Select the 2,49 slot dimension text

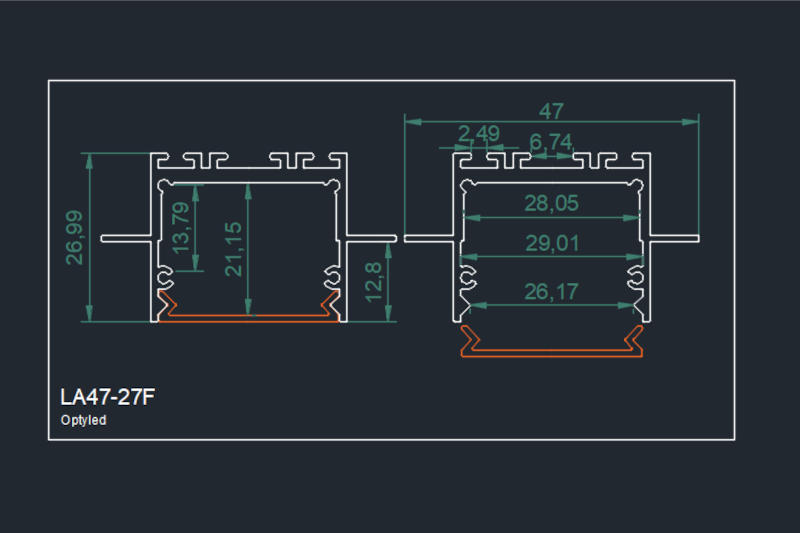coord(478,135)
